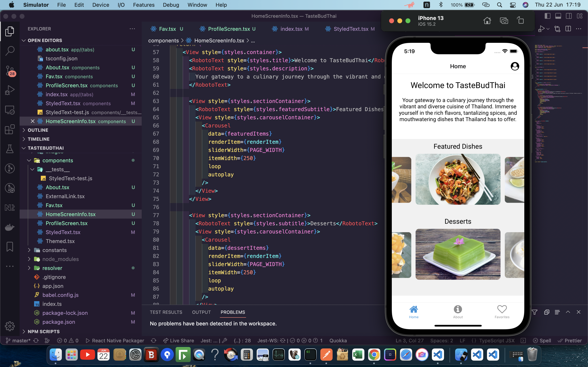Toggle the bottom panel layout button
This screenshot has width=588, height=367.
point(558,16)
